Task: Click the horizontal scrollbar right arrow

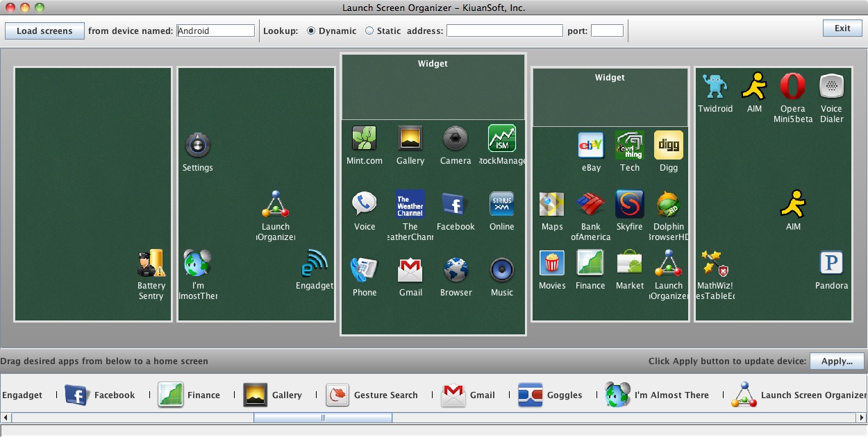Action: tap(862, 418)
